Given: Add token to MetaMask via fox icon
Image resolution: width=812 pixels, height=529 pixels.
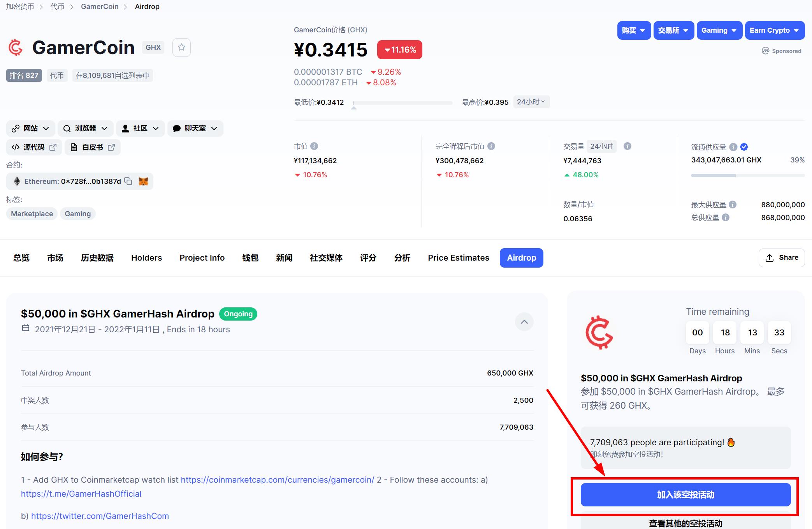Looking at the screenshot, I should (x=143, y=181).
